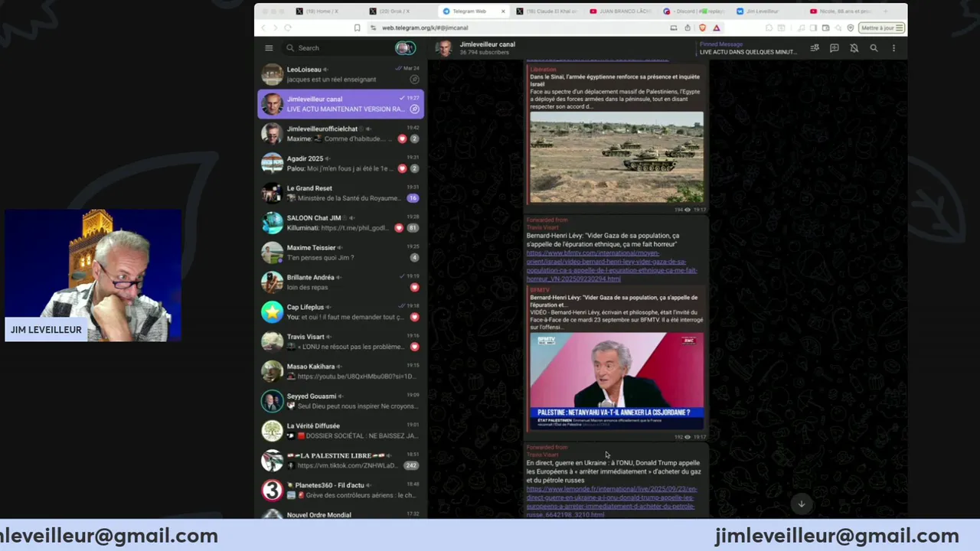
Task: Click the heart reaction badge on Agadir 2025
Action: coord(402,168)
